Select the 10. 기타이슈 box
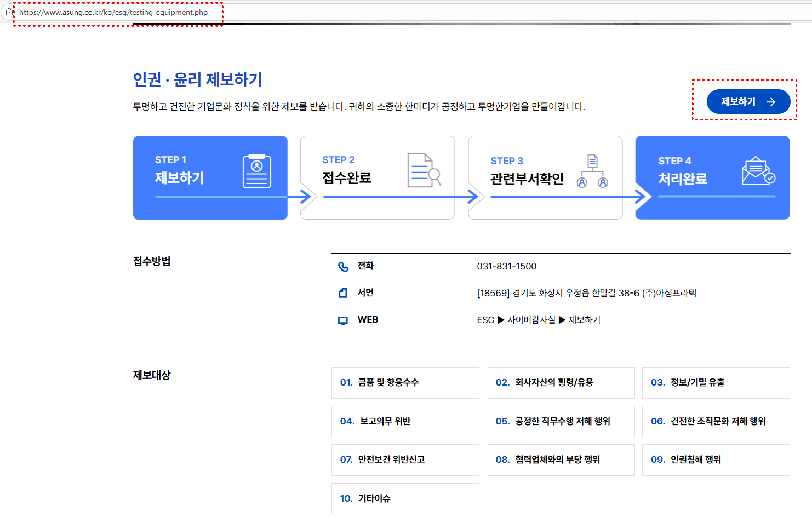 [405, 498]
